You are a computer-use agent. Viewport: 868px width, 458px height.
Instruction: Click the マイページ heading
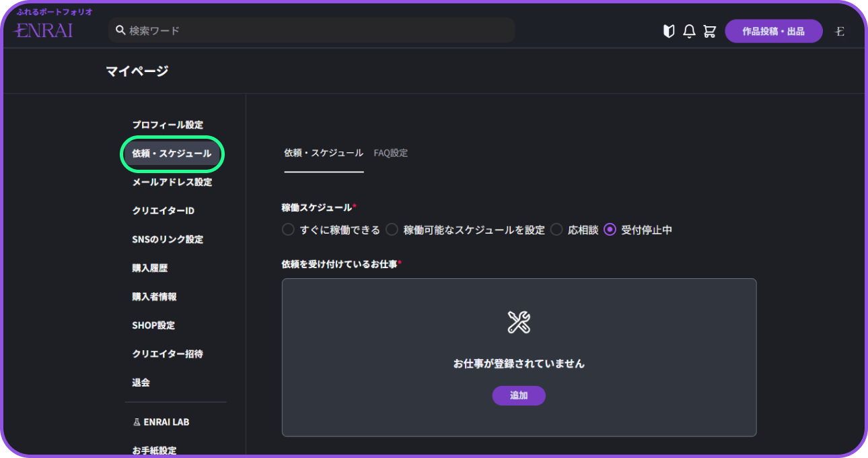(x=137, y=71)
